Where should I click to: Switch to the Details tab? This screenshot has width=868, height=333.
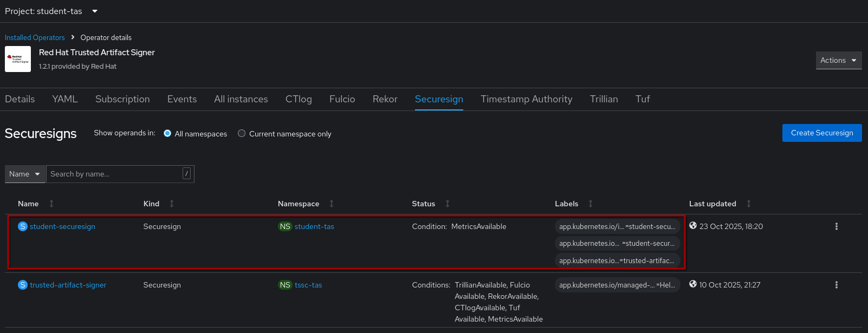click(20, 99)
